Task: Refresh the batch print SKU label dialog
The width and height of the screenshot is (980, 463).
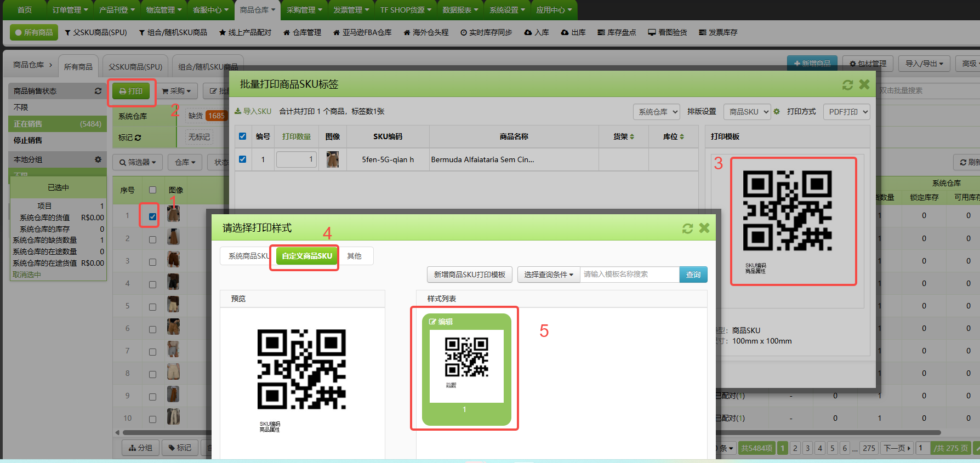Action: pyautogui.click(x=847, y=85)
